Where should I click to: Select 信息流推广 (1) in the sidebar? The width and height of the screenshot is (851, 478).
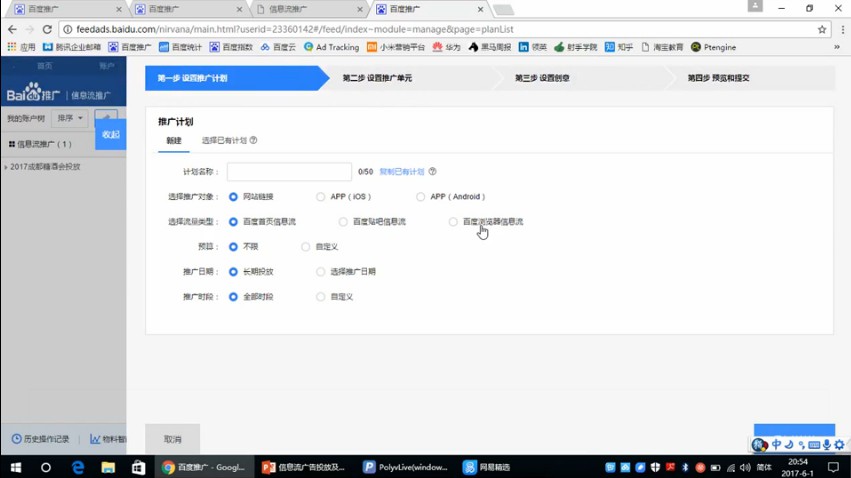[40, 144]
